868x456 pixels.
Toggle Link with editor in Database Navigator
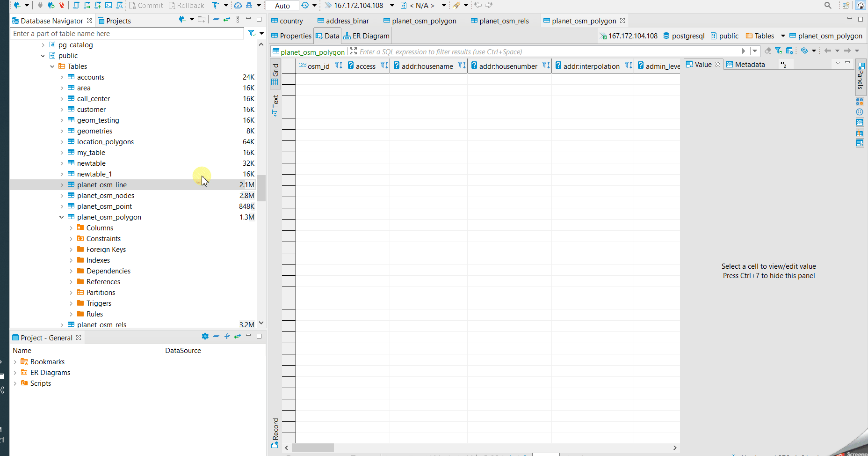227,20
